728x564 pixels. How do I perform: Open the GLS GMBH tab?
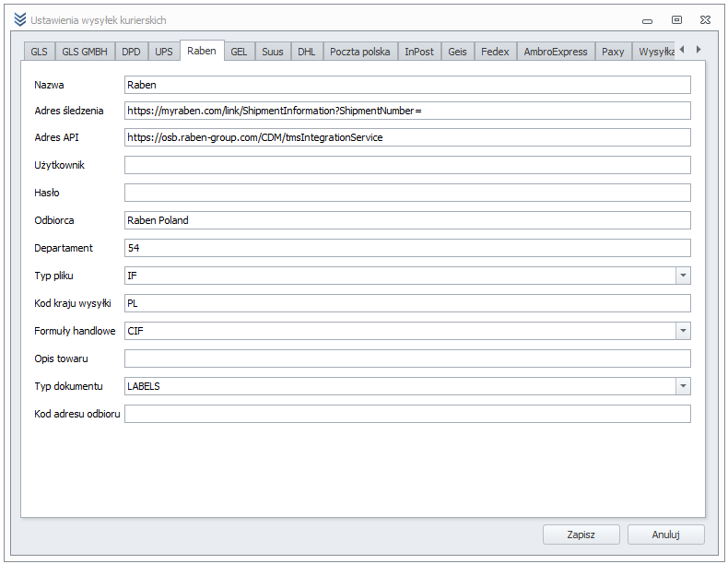click(x=85, y=52)
